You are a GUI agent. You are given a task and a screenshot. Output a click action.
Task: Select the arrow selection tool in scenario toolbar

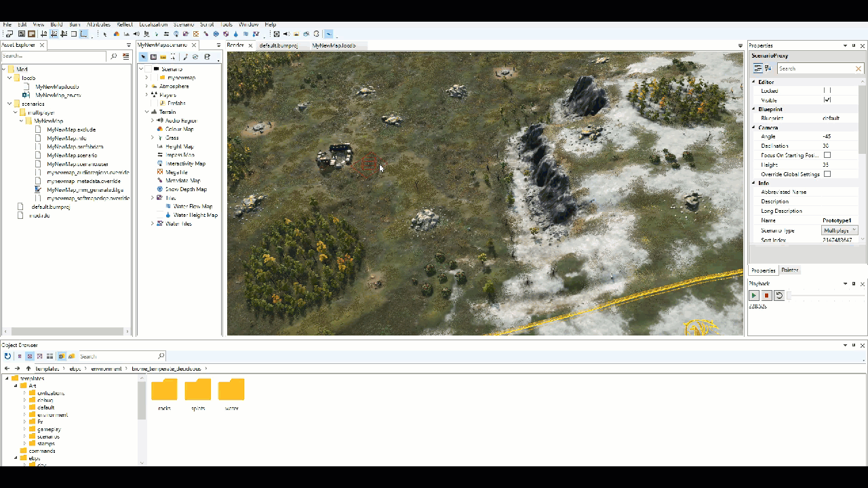(144, 57)
